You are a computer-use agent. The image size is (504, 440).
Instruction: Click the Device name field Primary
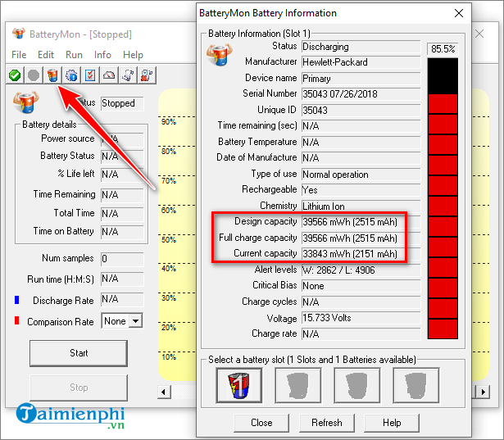click(361, 79)
